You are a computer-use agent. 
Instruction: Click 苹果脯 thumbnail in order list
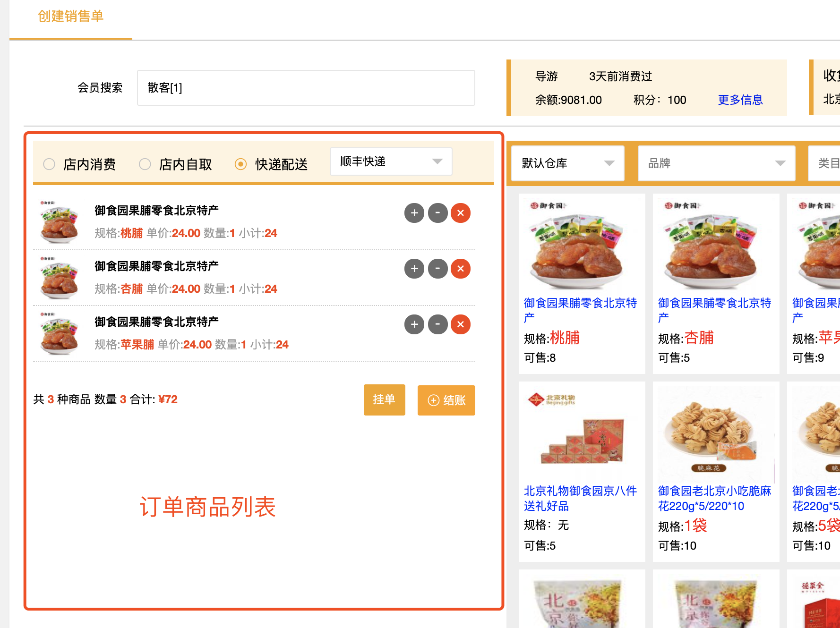[60, 333]
